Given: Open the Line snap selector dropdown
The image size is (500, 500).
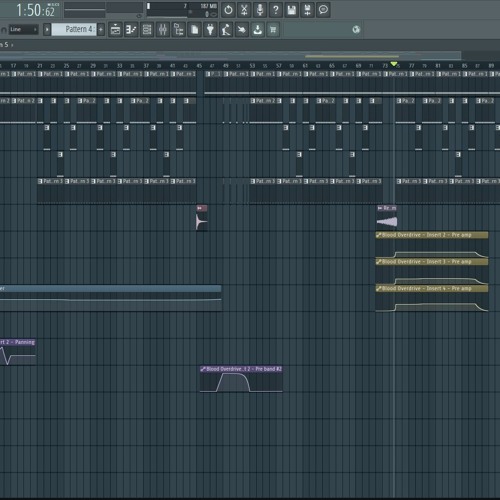Looking at the screenshot, I should tap(23, 29).
